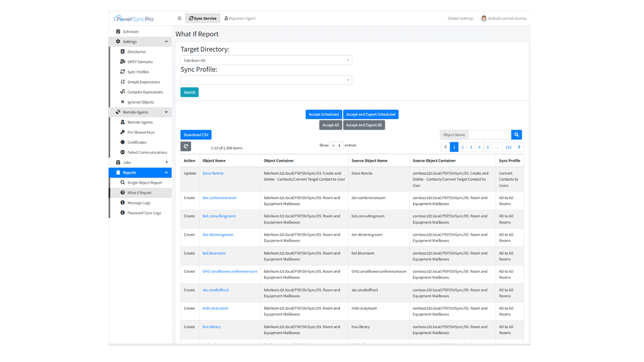Select What If Report in sidebar
The width and height of the screenshot is (644, 362).
140,193
